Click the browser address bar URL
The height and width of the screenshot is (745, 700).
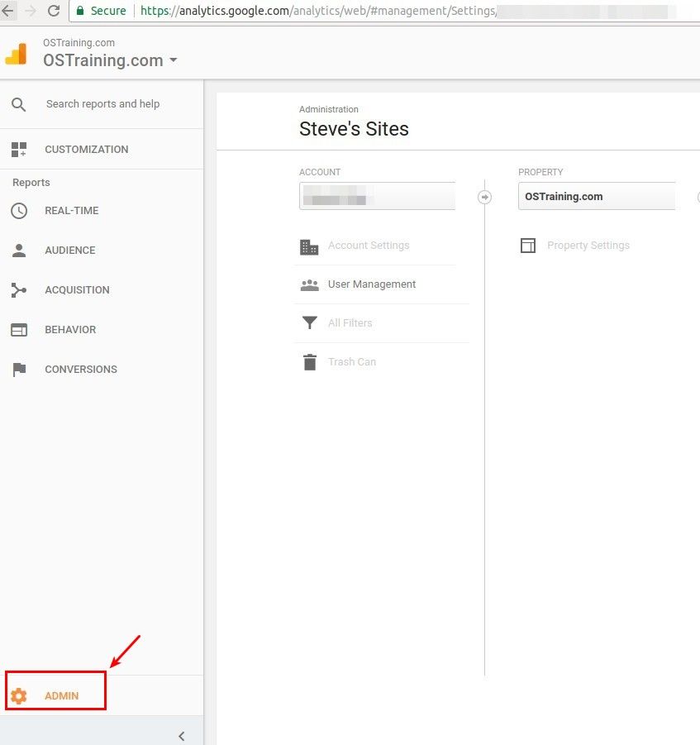pos(318,11)
